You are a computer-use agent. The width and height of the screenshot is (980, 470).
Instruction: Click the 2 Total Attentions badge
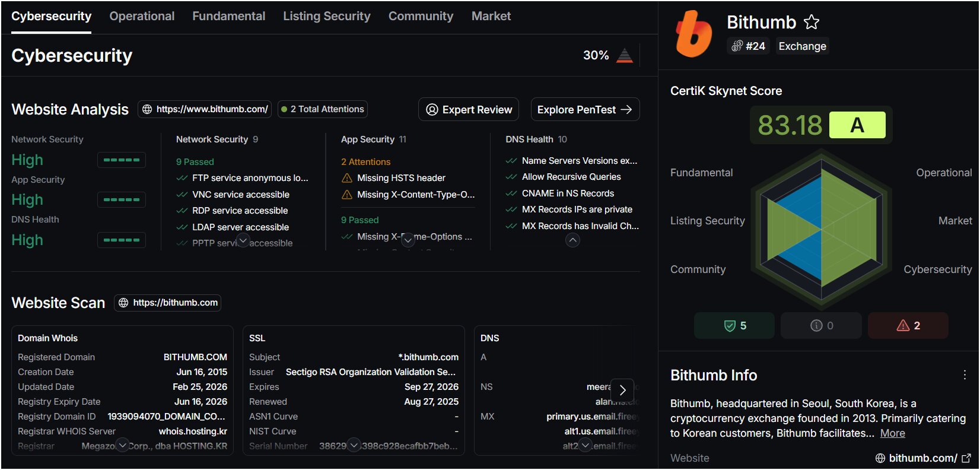pyautogui.click(x=323, y=109)
